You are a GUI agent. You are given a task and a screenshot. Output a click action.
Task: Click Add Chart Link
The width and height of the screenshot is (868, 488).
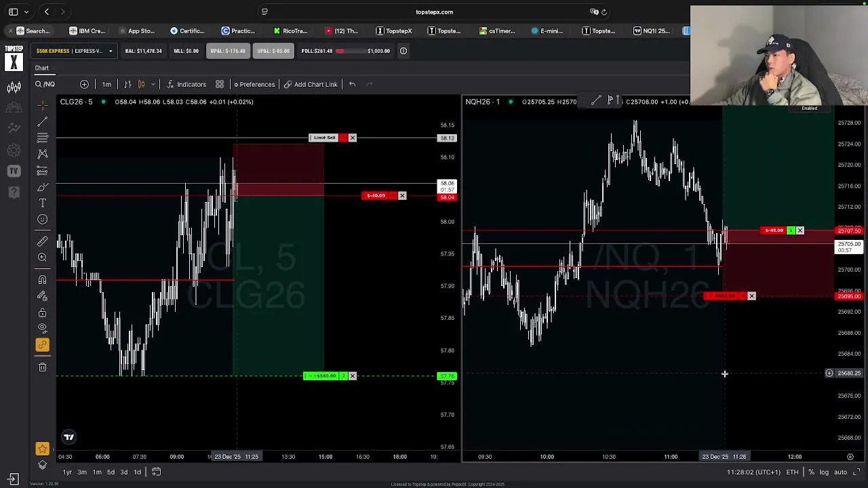pos(311,84)
